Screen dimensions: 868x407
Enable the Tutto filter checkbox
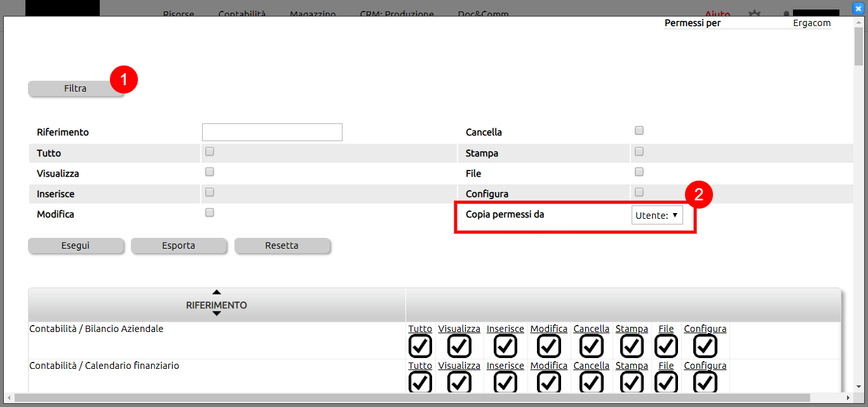tap(210, 151)
